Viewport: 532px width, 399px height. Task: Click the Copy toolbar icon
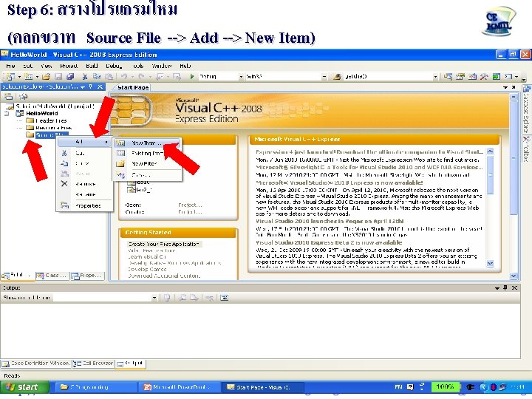[97, 77]
